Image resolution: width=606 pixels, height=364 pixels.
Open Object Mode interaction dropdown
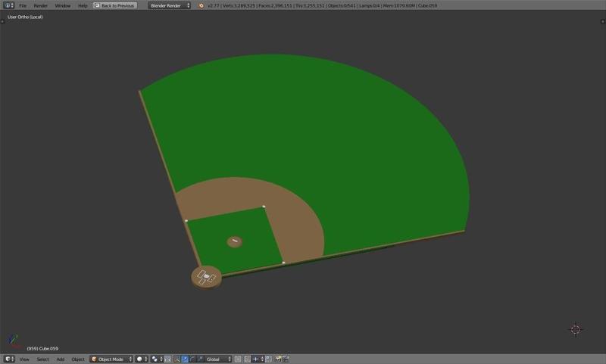click(x=111, y=359)
